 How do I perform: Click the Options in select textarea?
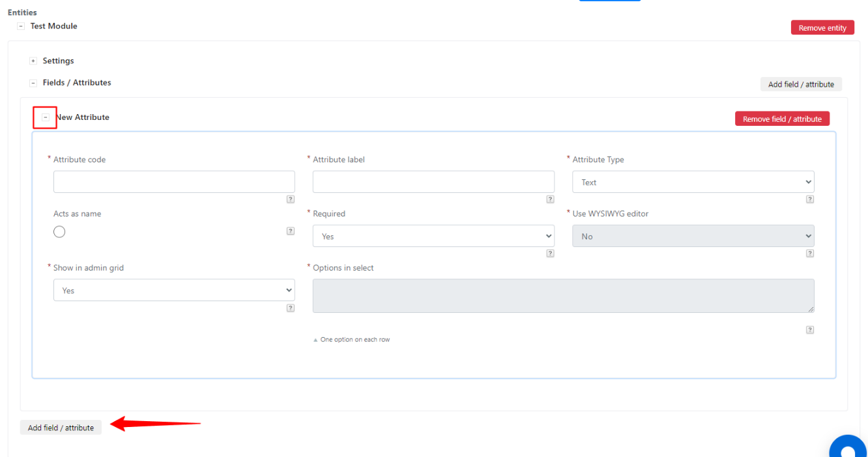click(x=564, y=296)
